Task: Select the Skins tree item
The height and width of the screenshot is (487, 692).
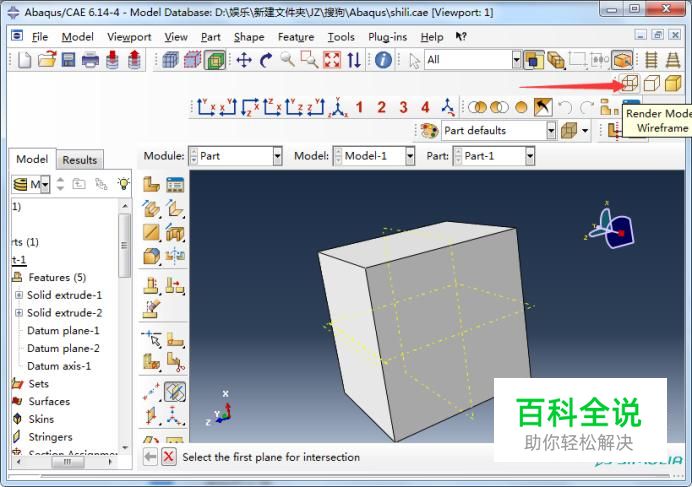Action: [x=41, y=419]
